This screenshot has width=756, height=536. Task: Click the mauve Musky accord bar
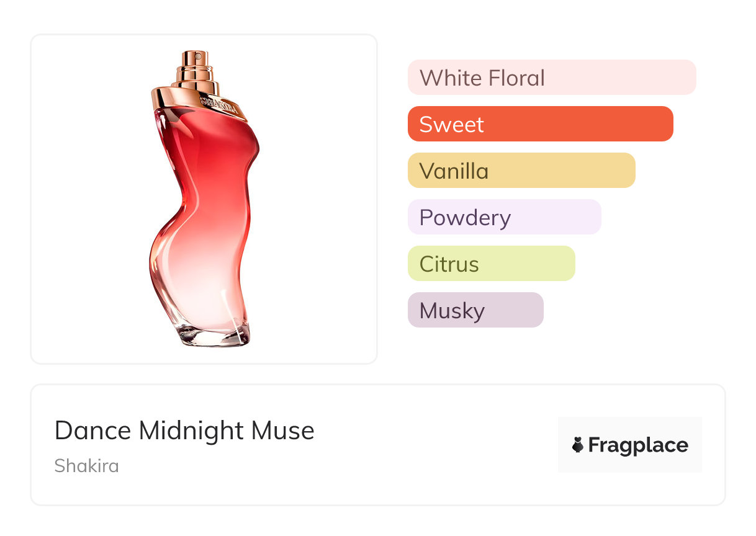point(475,310)
